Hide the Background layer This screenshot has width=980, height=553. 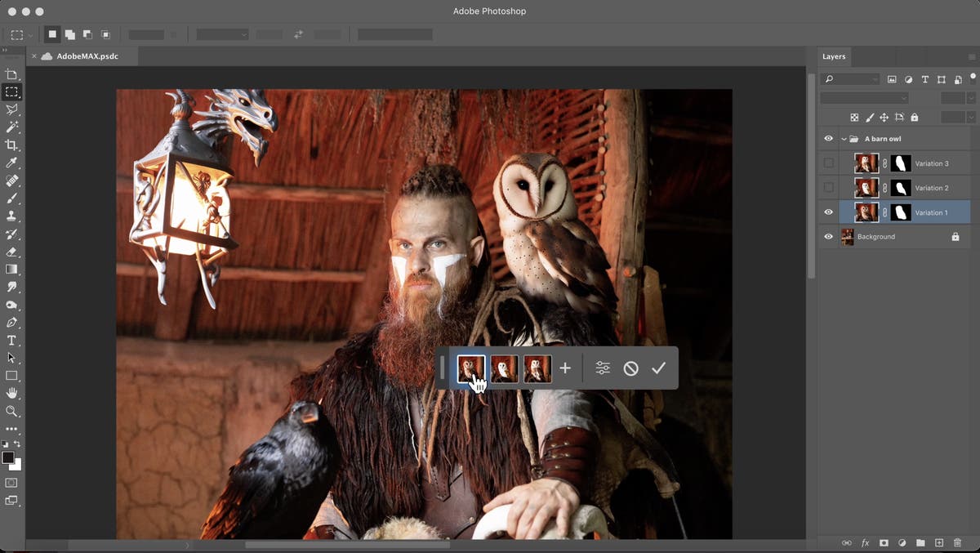(828, 236)
